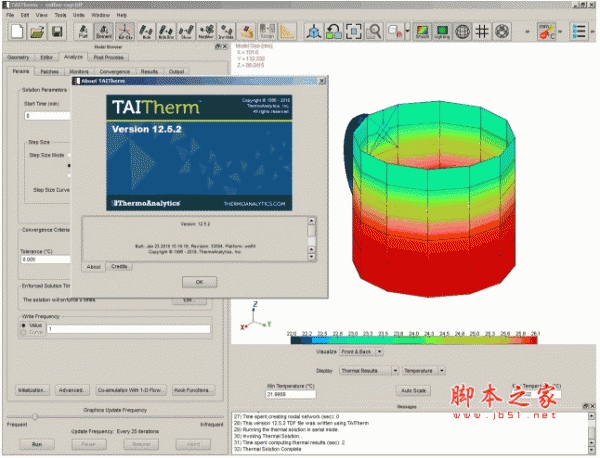This screenshot has width=600, height=458.
Task: Open a model with the folder icon
Action: 39,34
